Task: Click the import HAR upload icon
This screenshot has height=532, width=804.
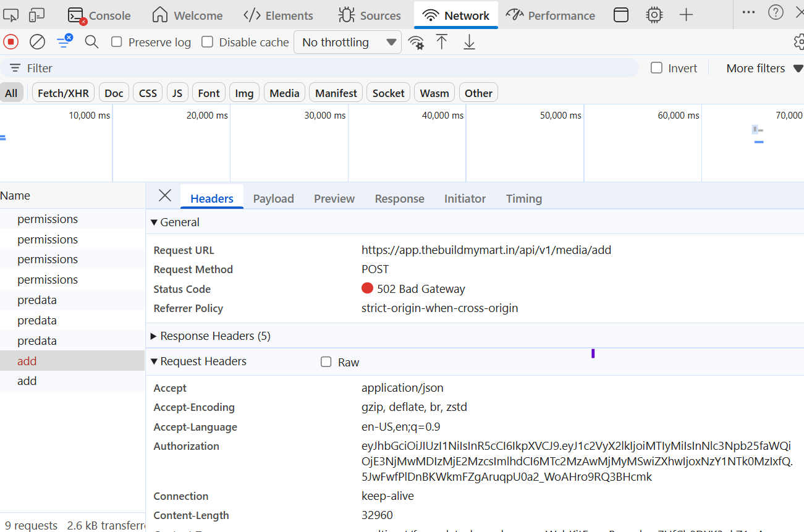Action: pyautogui.click(x=441, y=42)
